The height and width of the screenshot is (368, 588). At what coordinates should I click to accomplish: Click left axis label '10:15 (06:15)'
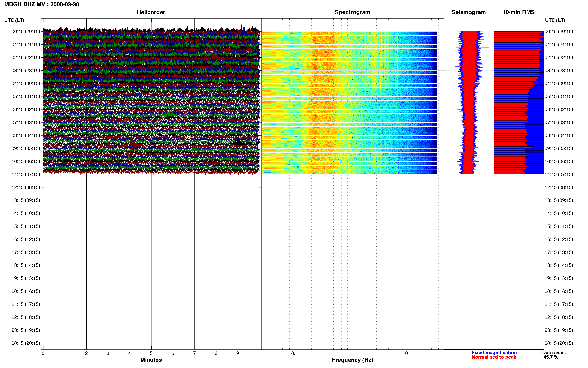coord(26,161)
